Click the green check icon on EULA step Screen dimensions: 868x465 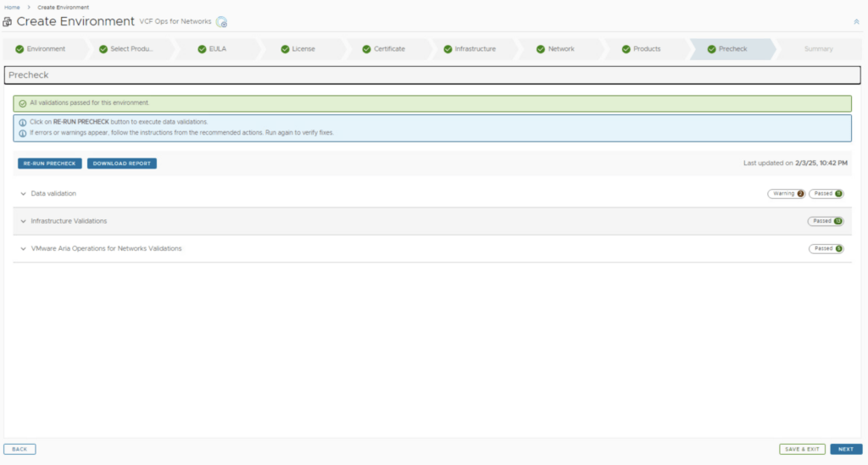tap(202, 49)
